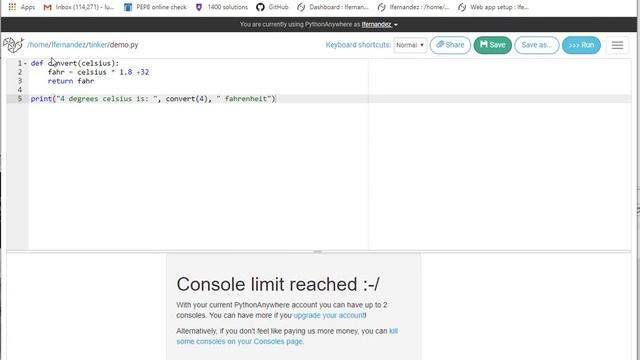Open the hamburger menu icon
The image size is (640, 360).
point(617,45)
